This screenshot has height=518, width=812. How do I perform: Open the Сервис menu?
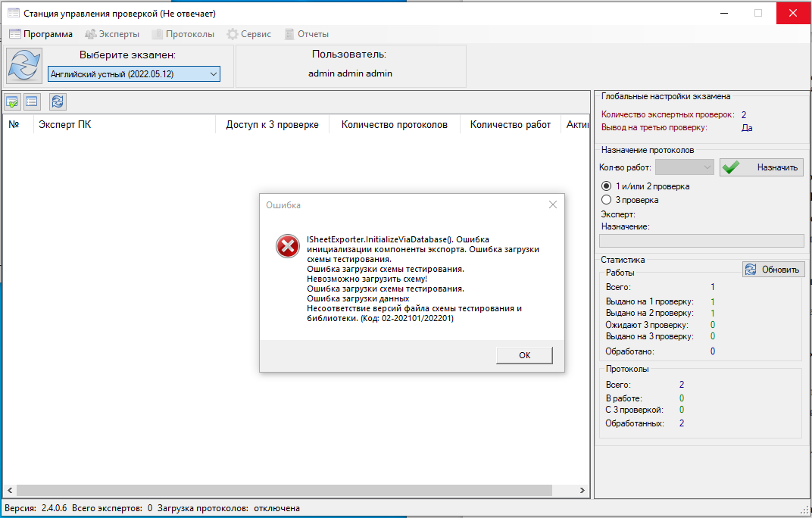pyautogui.click(x=249, y=34)
